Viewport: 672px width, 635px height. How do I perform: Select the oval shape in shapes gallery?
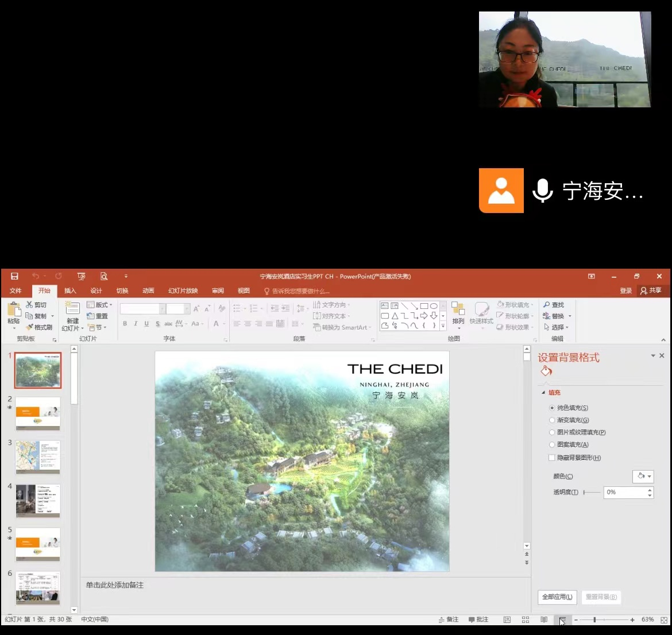tap(434, 306)
